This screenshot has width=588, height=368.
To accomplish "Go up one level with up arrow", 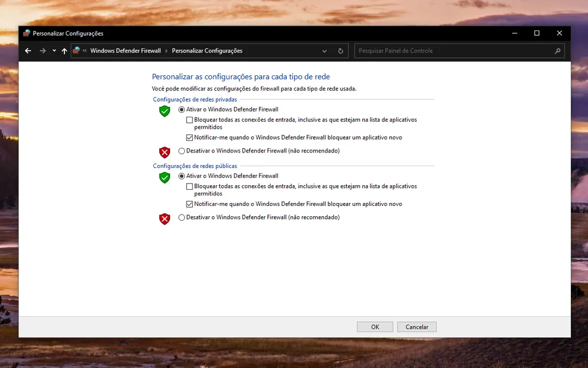I will 64,51.
